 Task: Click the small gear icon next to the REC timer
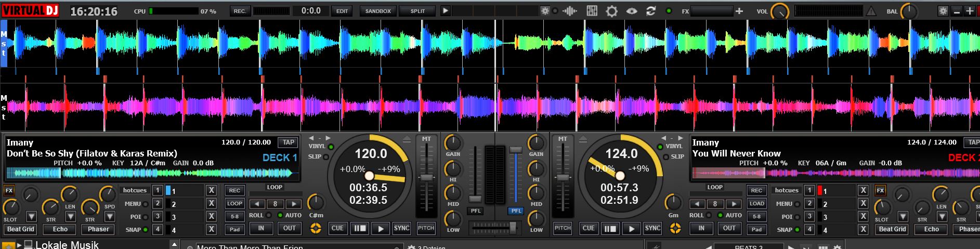click(x=544, y=11)
